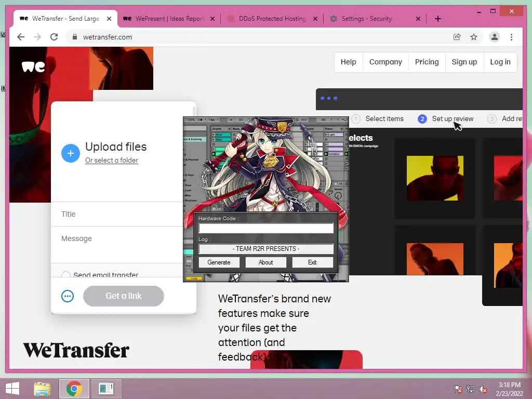Close the Settings - Security tab
The width and height of the screenshot is (532, 399).
418,19
